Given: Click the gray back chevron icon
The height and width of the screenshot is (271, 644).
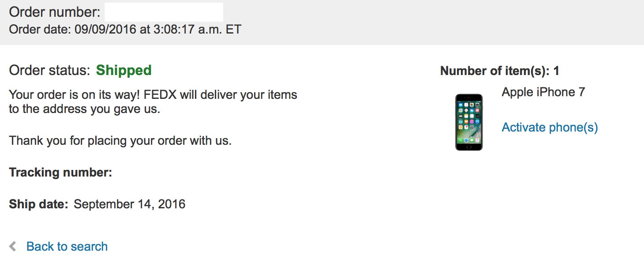Looking at the screenshot, I should 13,246.
